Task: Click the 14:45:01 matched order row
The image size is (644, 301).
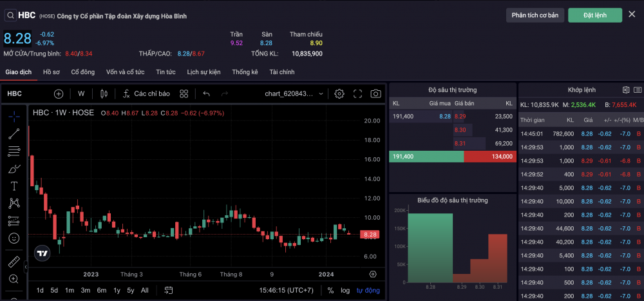Action: 581,133
